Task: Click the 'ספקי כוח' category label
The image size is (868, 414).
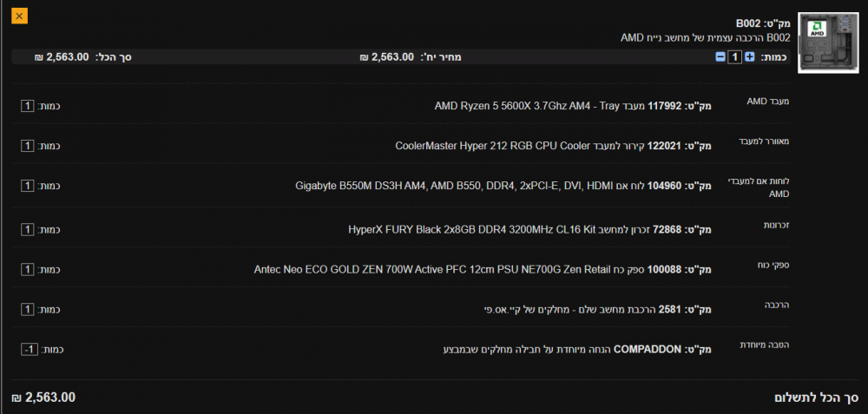Action: tap(773, 265)
